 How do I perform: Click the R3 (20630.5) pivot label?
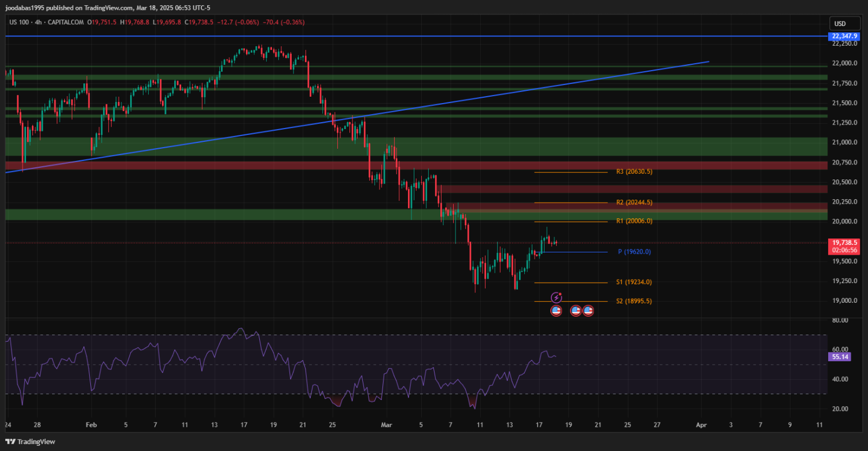point(634,171)
